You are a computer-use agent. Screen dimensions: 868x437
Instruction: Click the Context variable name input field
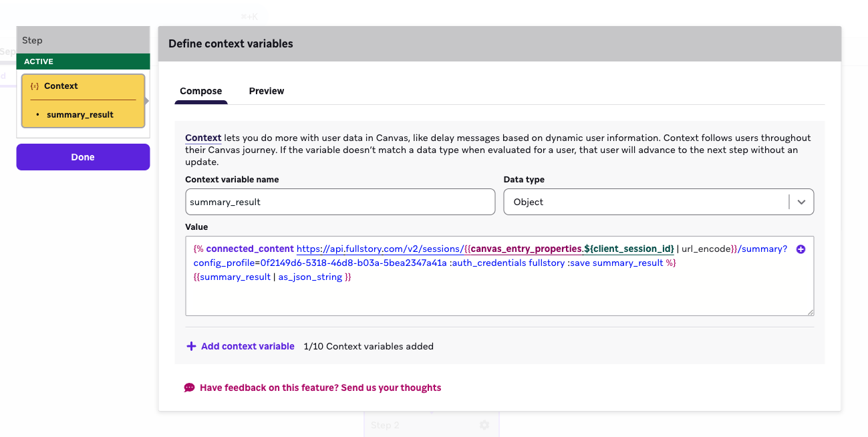coord(340,201)
